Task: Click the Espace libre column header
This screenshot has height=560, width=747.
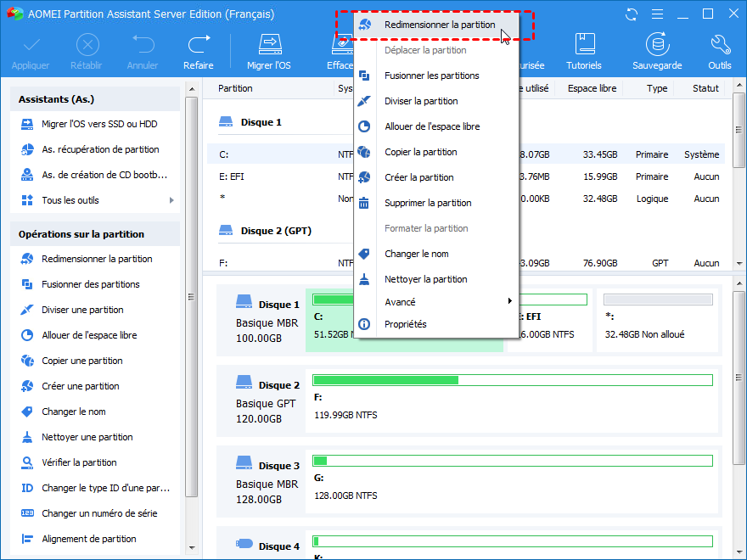Action: click(592, 88)
